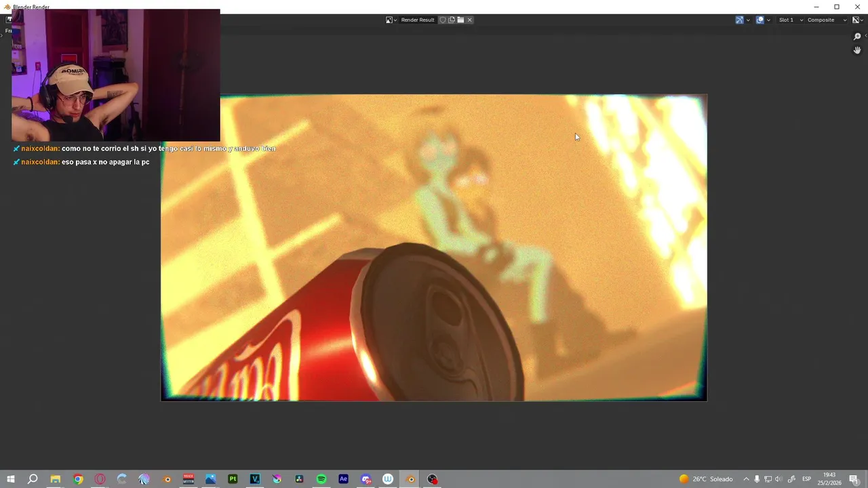The height and width of the screenshot is (488, 868).
Task: Open the image browse dropdown icon
Action: pyautogui.click(x=391, y=20)
